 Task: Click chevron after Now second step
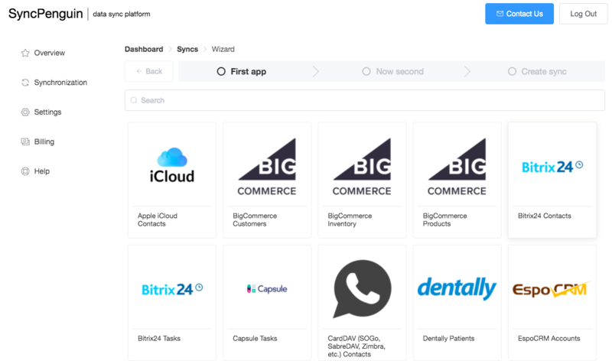point(467,71)
